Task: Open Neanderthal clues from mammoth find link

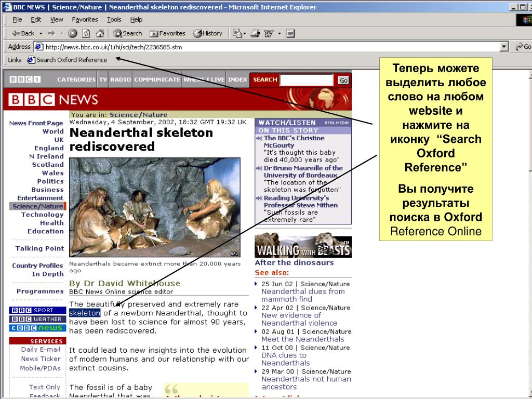Action: pyautogui.click(x=303, y=295)
